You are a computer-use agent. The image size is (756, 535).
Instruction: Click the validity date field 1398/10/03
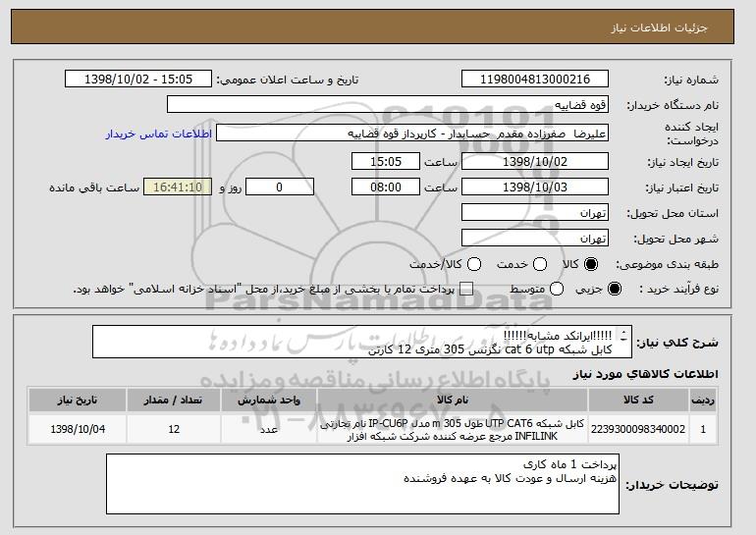[x=535, y=187]
